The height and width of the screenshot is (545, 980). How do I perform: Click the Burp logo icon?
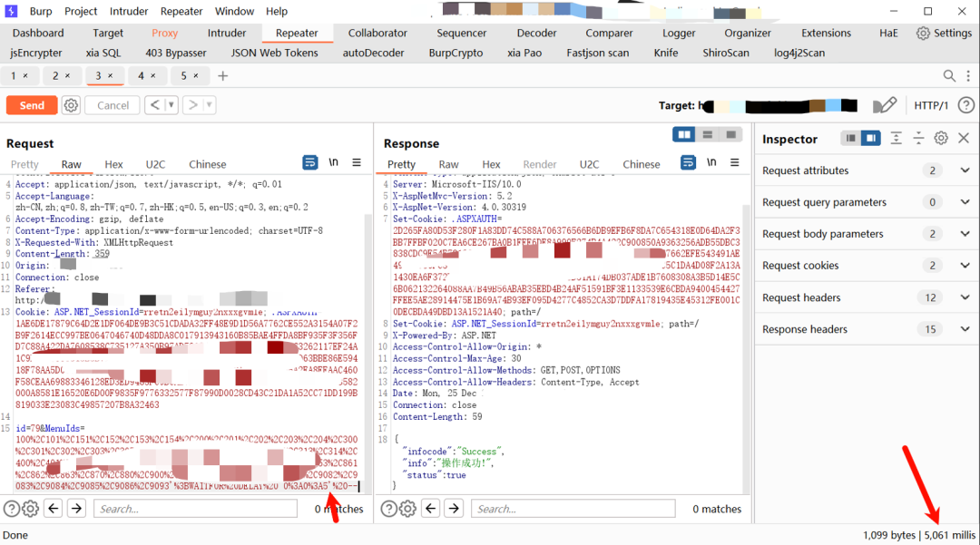coord(11,11)
